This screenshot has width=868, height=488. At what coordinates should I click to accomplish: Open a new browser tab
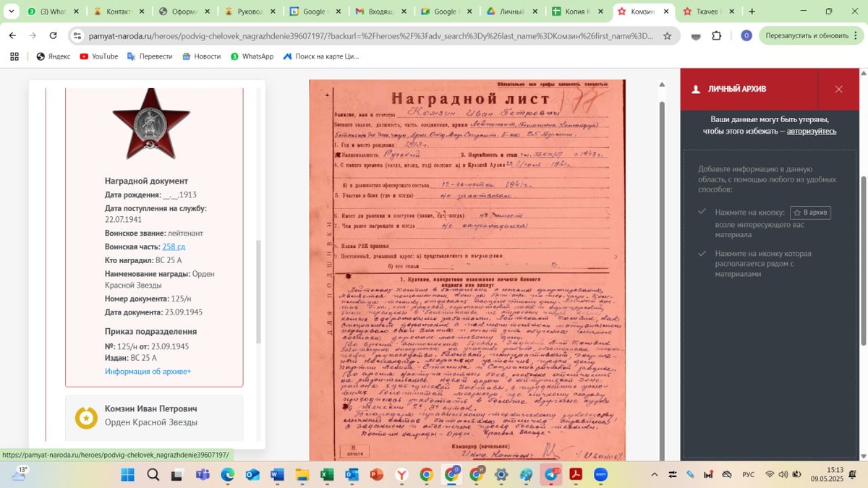tap(752, 12)
